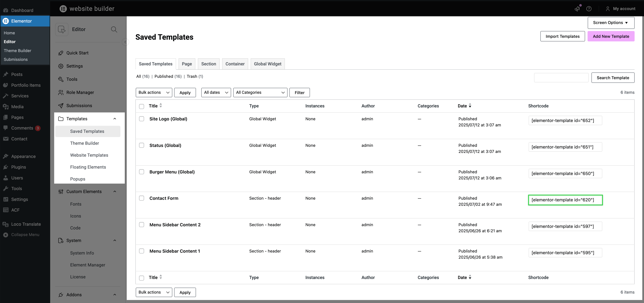Click the Quick Start rocket icon
Screen dimensions: 644x303
coord(61,53)
